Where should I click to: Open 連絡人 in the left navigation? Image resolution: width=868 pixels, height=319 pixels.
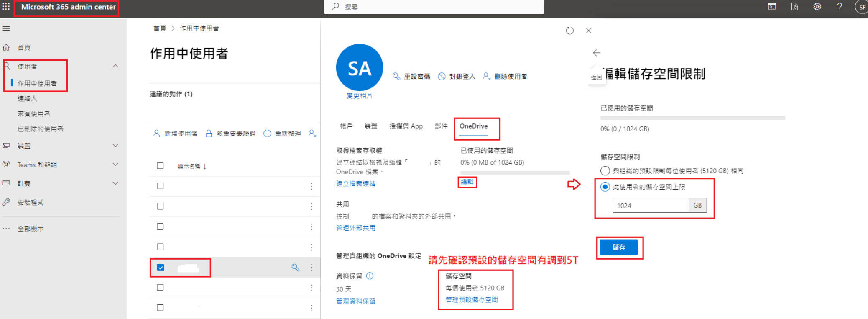tap(27, 98)
